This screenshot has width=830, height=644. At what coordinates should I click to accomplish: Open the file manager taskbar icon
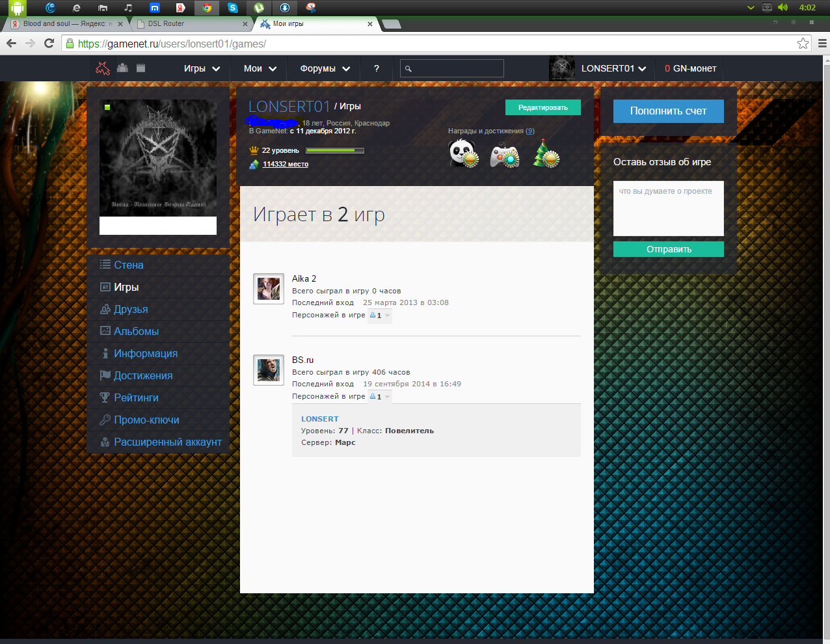point(102,8)
